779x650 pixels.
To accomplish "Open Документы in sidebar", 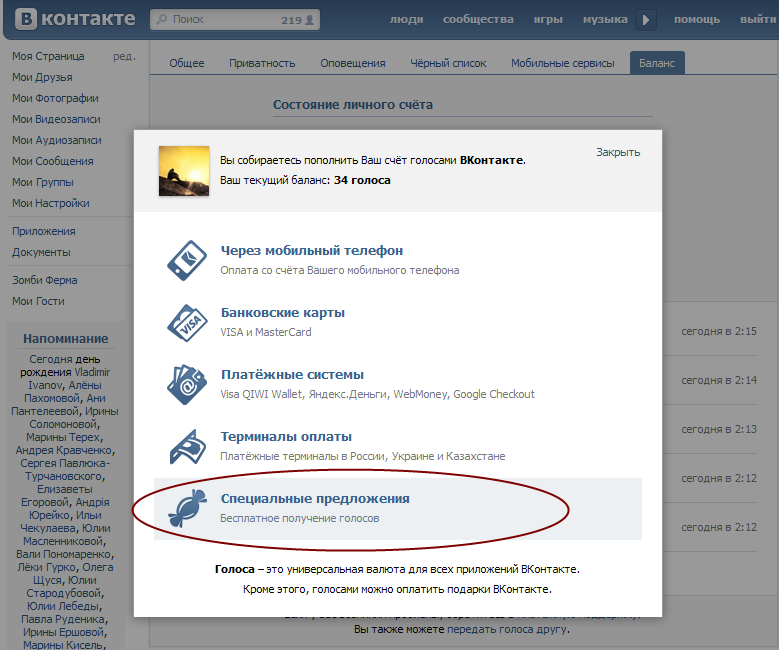I will (41, 252).
